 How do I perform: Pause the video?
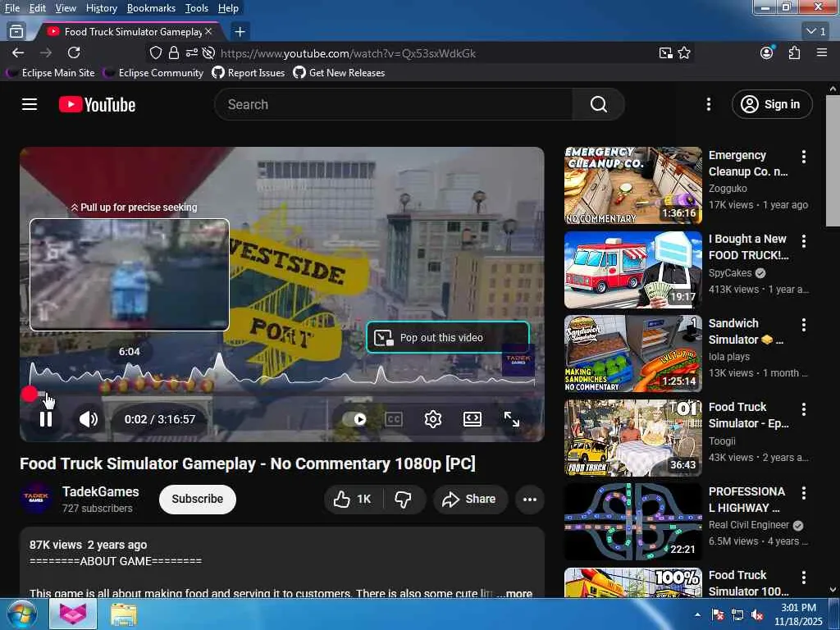[x=46, y=419]
